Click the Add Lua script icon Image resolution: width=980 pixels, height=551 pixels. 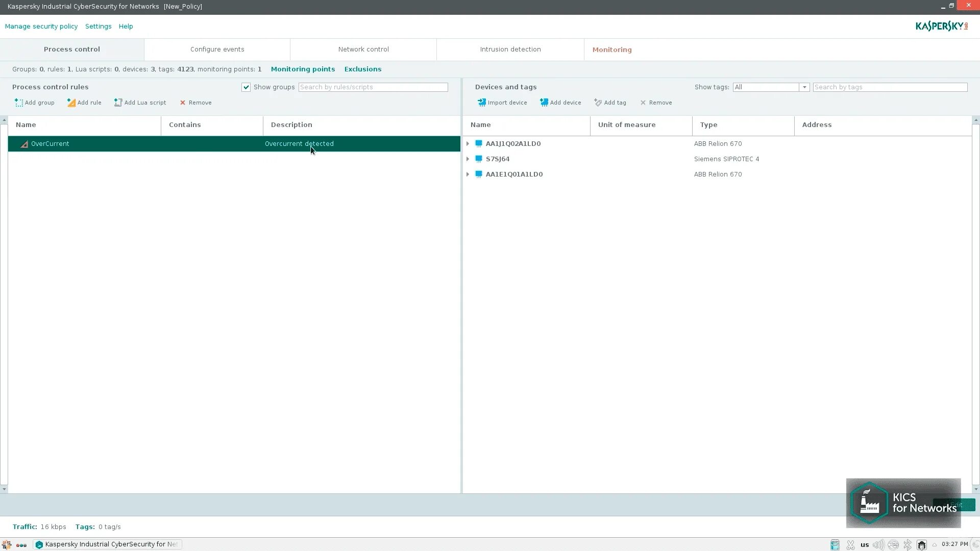click(118, 103)
